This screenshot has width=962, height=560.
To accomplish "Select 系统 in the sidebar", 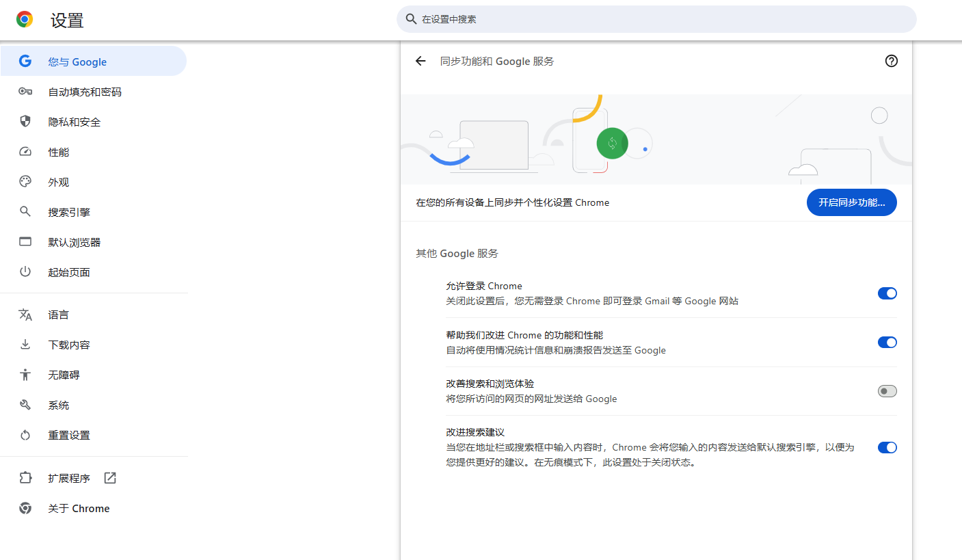I will click(x=94, y=405).
